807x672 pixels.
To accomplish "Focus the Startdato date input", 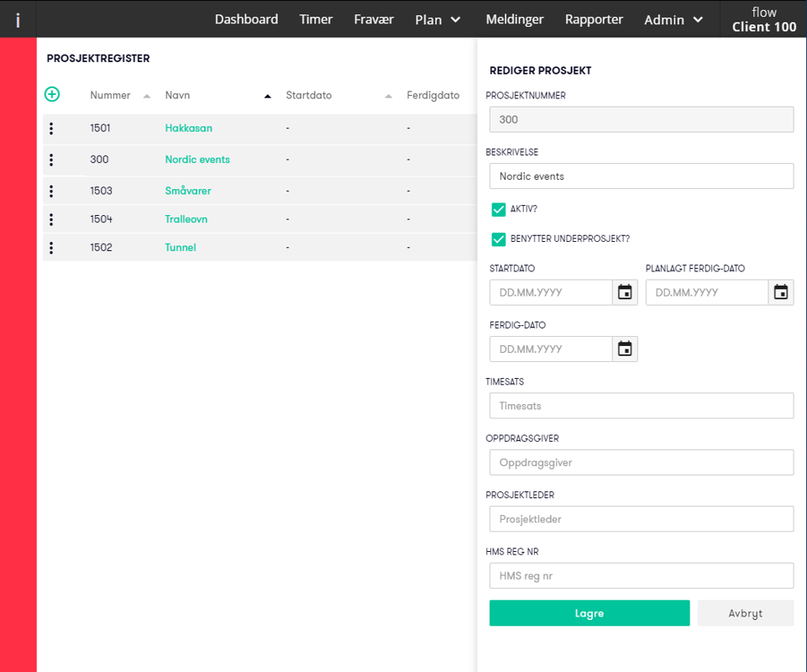I will [x=551, y=292].
